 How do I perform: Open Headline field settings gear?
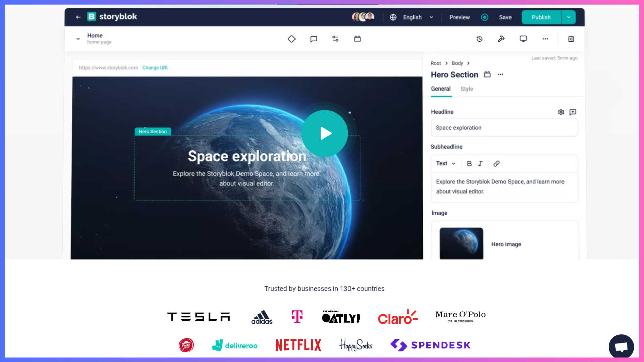(561, 112)
